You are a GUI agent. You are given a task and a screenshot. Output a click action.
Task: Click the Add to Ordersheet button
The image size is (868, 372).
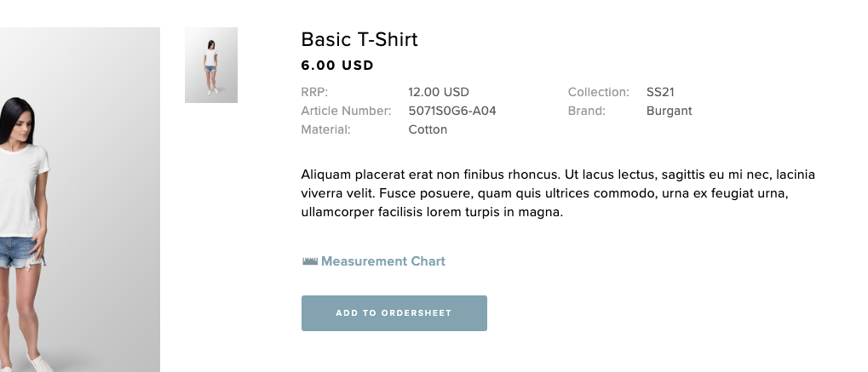tap(394, 313)
